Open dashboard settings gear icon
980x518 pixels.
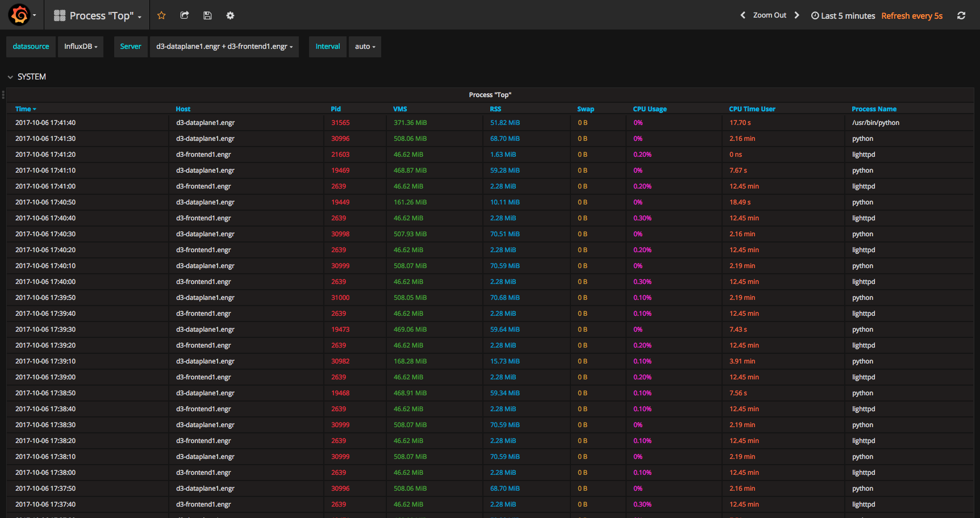(x=230, y=15)
